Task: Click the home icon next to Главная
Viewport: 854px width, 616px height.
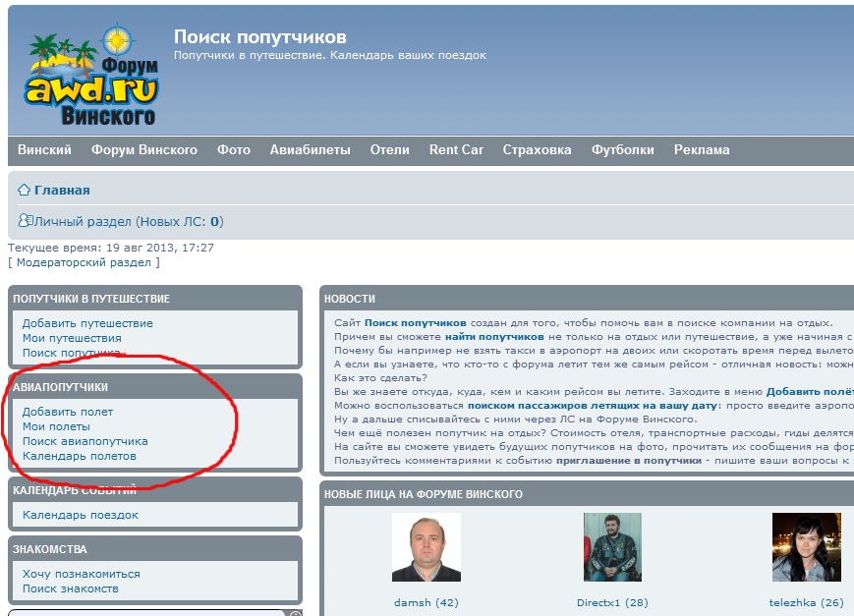Action: pos(25,191)
